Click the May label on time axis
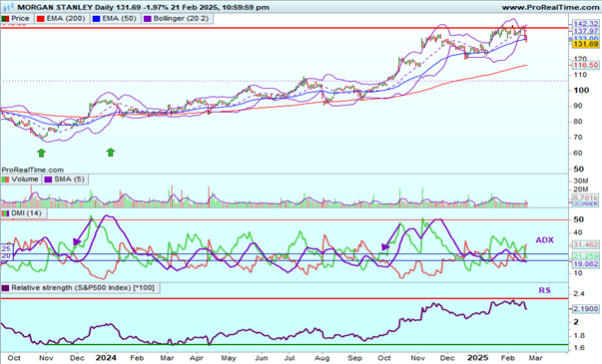The image size is (602, 364). click(229, 358)
